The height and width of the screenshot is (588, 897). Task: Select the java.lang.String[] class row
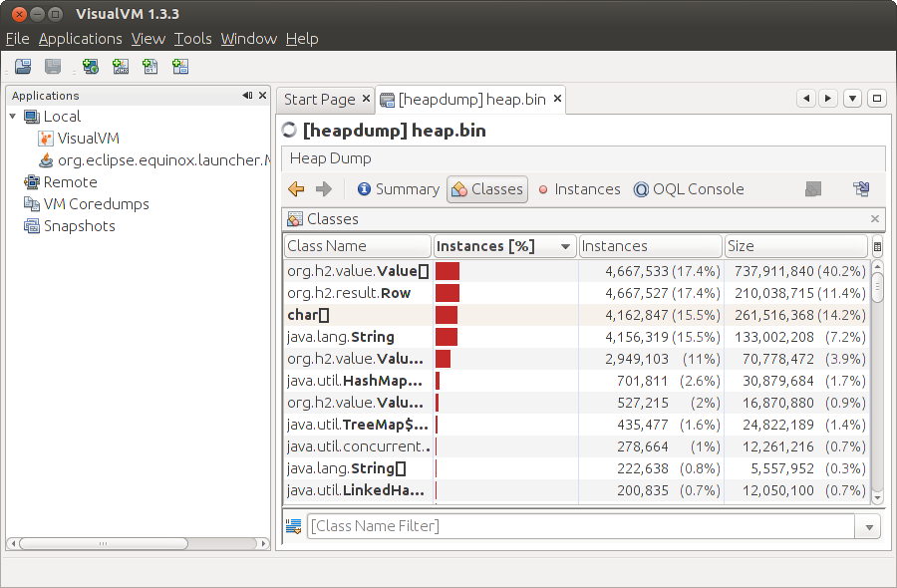pos(576,468)
